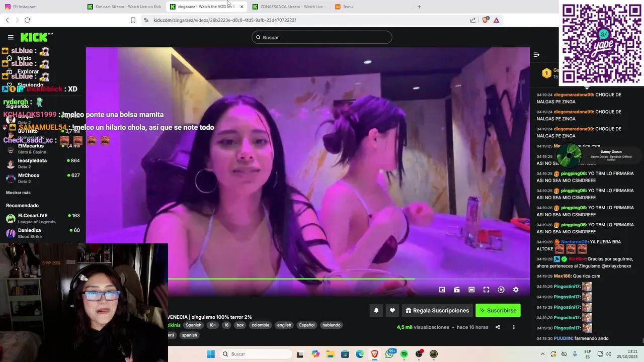Select the Spanish tag

(x=193, y=325)
